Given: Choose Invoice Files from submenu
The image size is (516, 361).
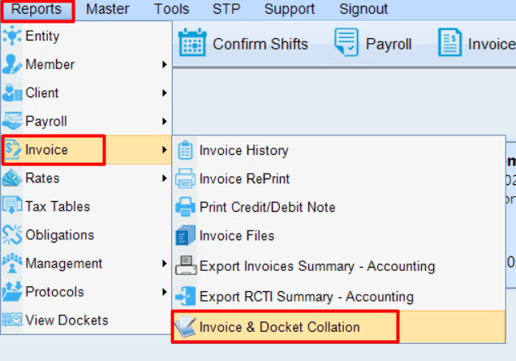Looking at the screenshot, I should click(339, 236).
